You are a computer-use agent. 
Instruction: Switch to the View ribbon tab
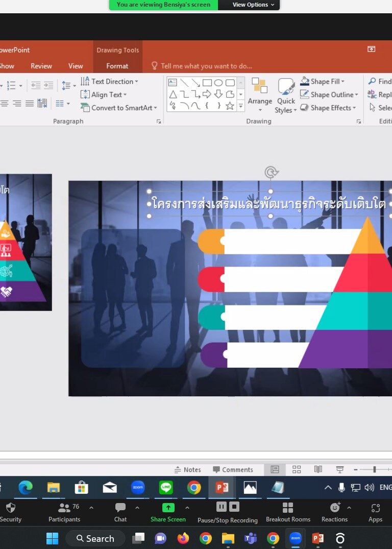[76, 66]
